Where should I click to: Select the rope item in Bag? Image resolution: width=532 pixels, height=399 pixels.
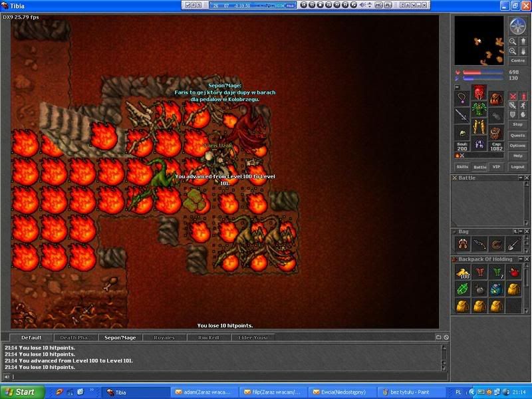click(x=497, y=244)
